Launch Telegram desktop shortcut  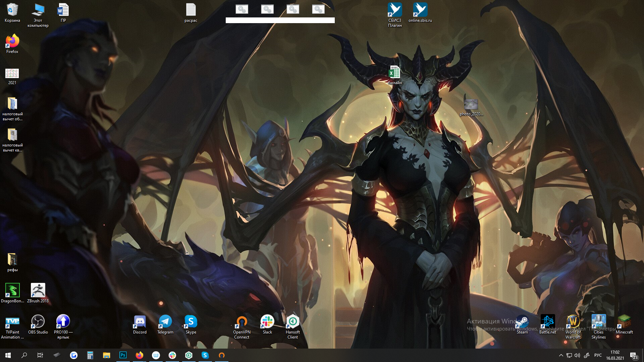(165, 324)
